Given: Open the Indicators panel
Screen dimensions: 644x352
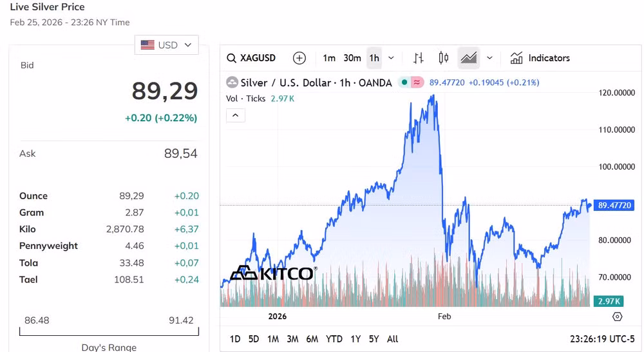Looking at the screenshot, I should click(x=540, y=58).
